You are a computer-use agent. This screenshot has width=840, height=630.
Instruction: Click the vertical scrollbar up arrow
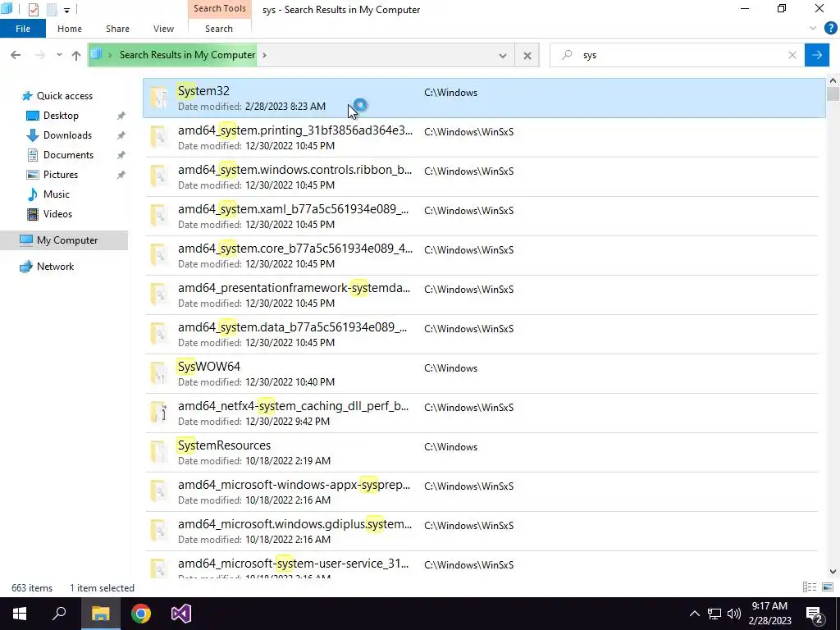pos(833,81)
